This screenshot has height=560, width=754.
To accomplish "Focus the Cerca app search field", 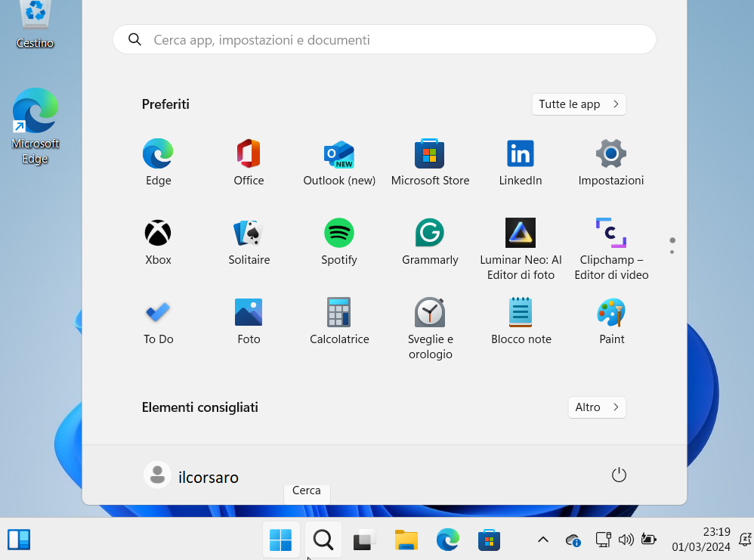I will tap(385, 39).
